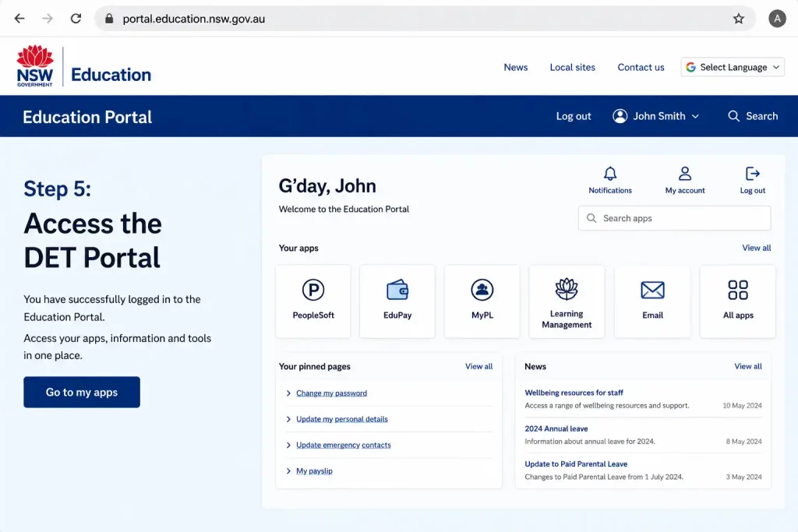Open Update to Paid Parental Leave news
This screenshot has width=798, height=532.
[x=576, y=464]
